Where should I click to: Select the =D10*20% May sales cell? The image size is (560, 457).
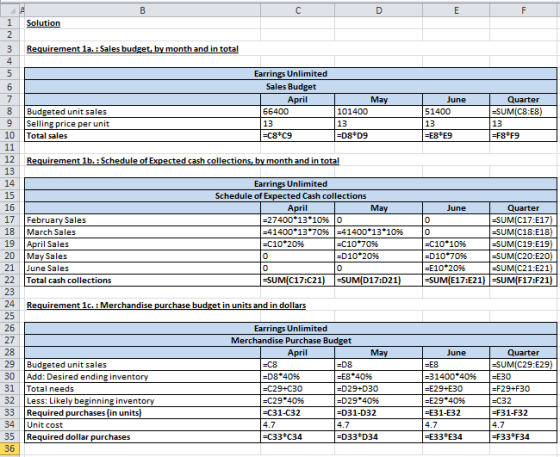pyautogui.click(x=379, y=256)
